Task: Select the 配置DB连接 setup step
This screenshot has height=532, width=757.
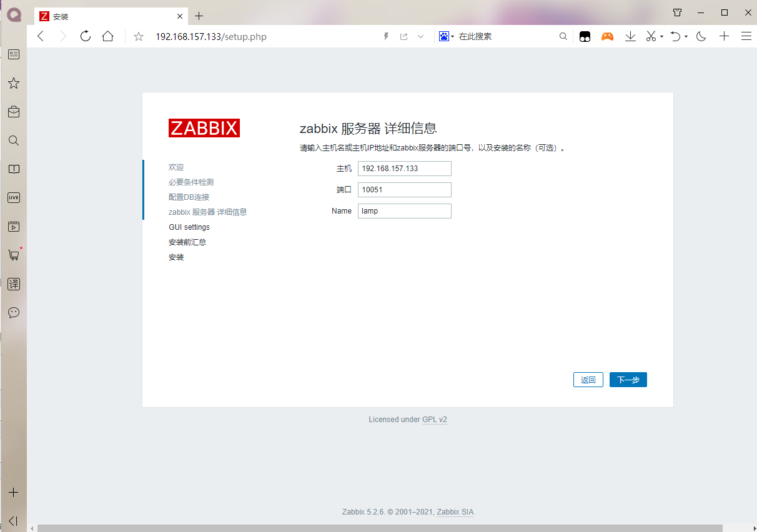Action: tap(189, 197)
